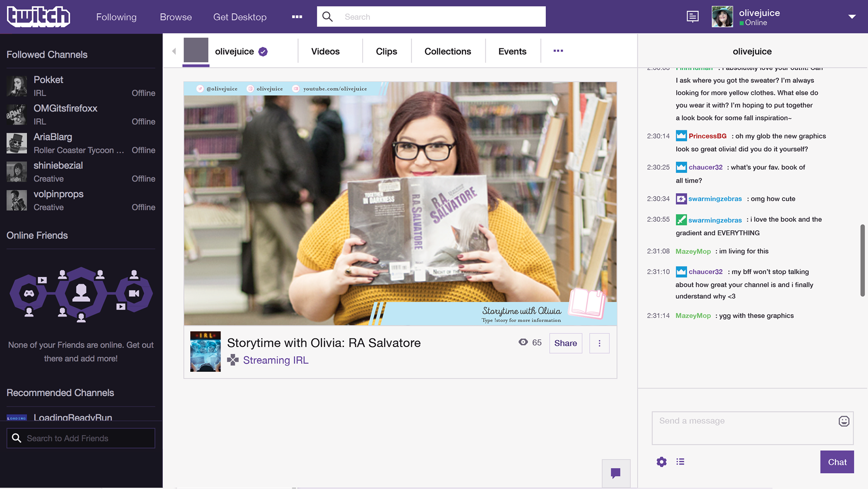Viewport: 868px width, 489px height.
Task: Go to Browse
Action: (x=176, y=17)
